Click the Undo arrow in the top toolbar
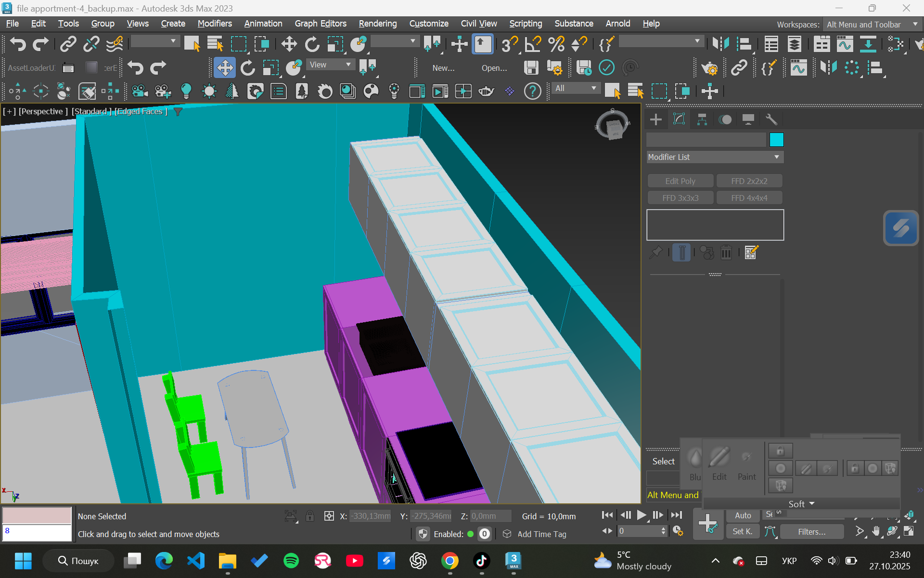Viewport: 924px width, 578px height. pos(18,44)
